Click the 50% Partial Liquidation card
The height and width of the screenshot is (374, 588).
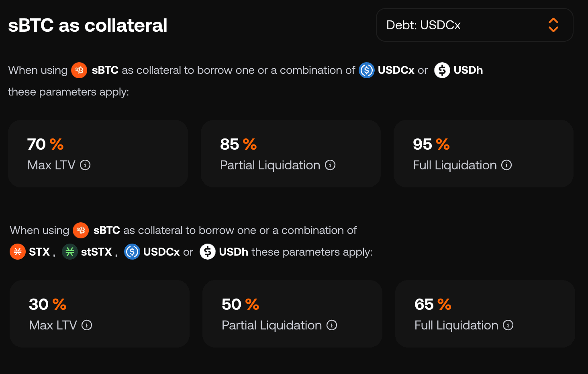pos(292,314)
